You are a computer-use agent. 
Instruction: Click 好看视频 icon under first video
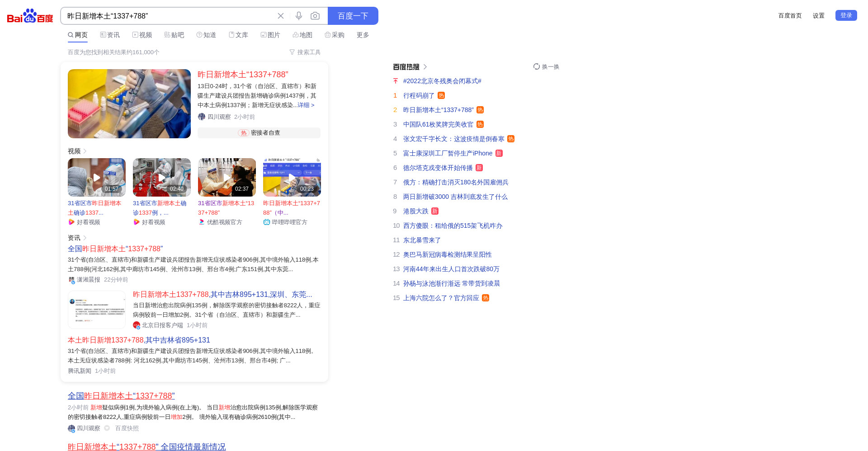pos(71,222)
